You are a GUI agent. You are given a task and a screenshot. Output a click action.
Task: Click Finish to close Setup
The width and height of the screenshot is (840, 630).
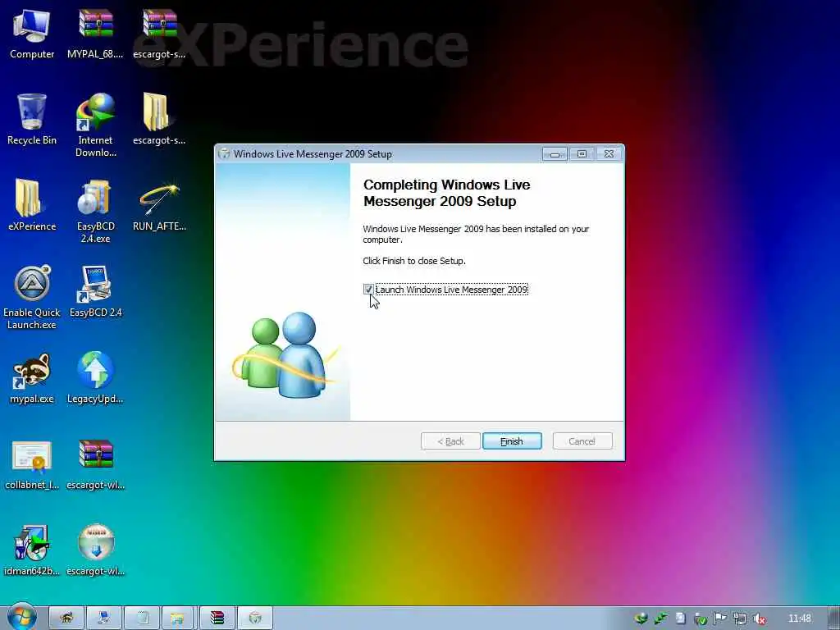pyautogui.click(x=512, y=441)
